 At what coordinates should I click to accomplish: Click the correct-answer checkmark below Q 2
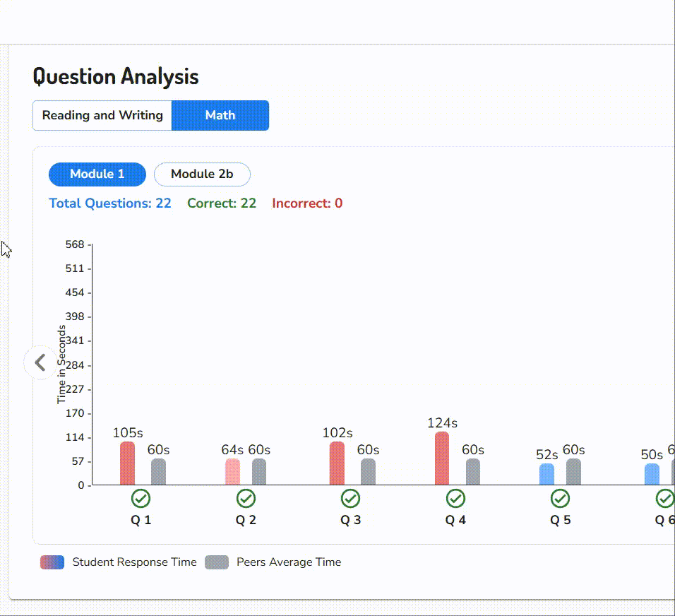pyautogui.click(x=246, y=498)
